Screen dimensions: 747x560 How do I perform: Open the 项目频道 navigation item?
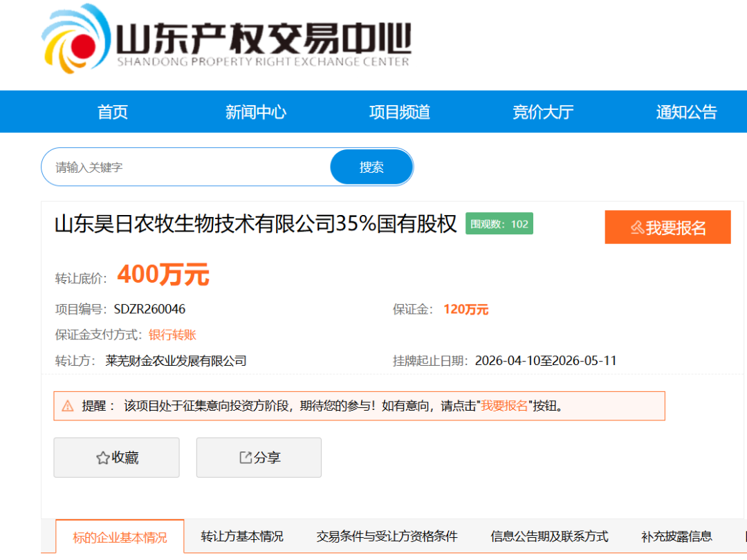point(400,112)
